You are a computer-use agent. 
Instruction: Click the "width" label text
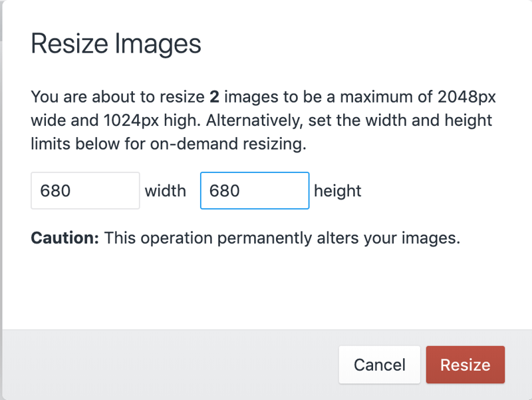click(x=166, y=191)
